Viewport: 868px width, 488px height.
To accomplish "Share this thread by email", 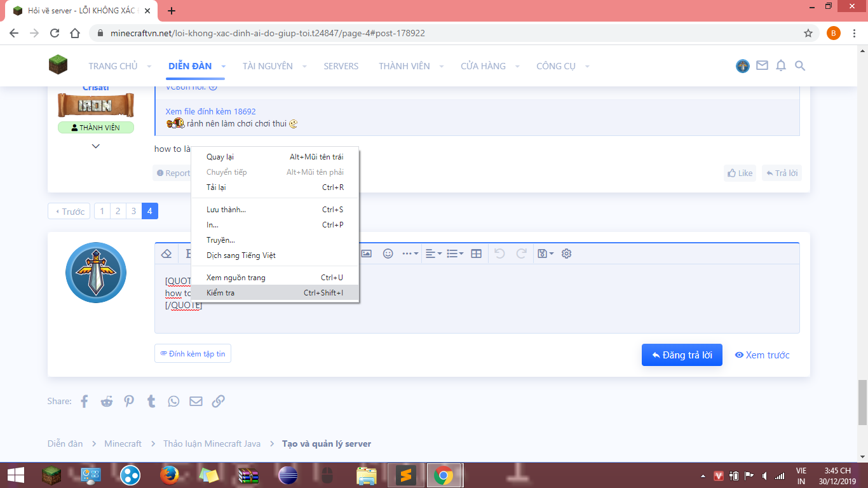I will tap(196, 401).
